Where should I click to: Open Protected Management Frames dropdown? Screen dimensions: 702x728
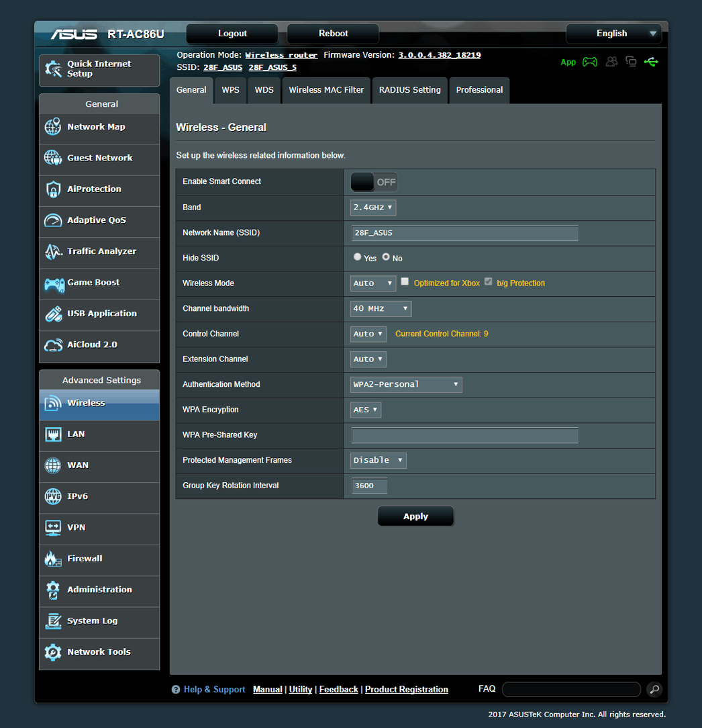click(x=378, y=461)
